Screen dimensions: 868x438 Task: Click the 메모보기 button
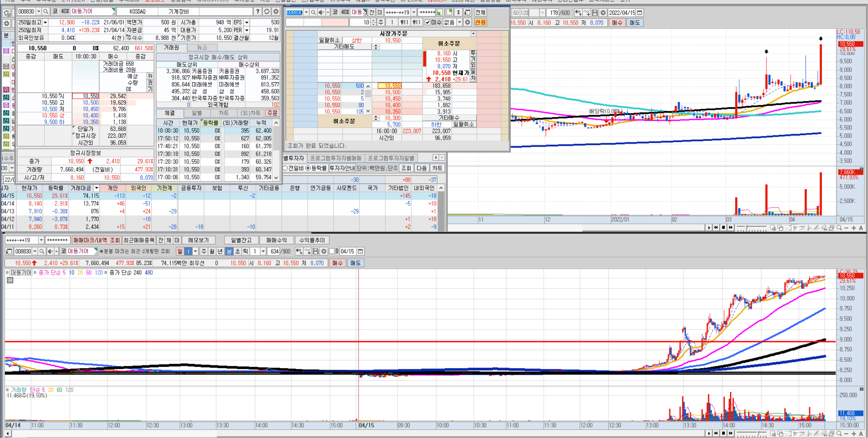[199, 240]
